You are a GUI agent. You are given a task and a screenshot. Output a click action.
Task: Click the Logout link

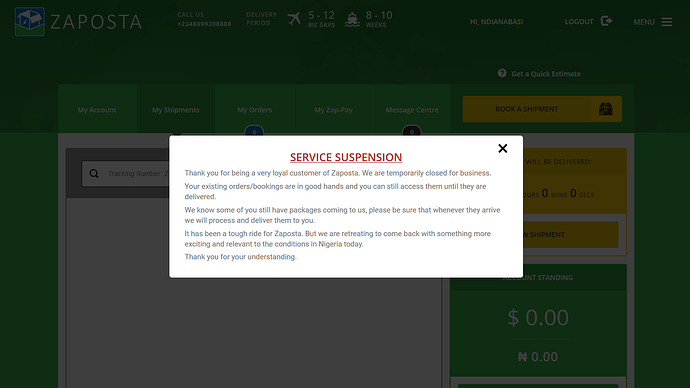(x=579, y=22)
